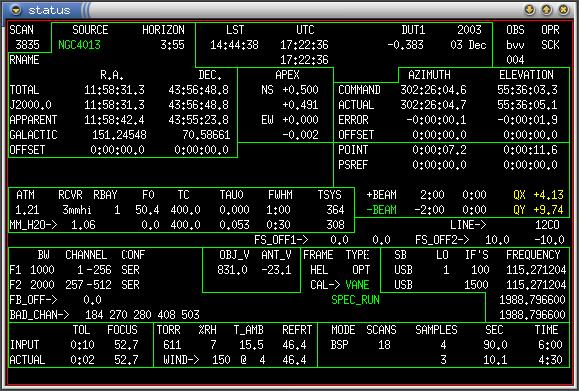Click TSYS value 364
This screenshot has height=391, width=579.
coord(335,210)
